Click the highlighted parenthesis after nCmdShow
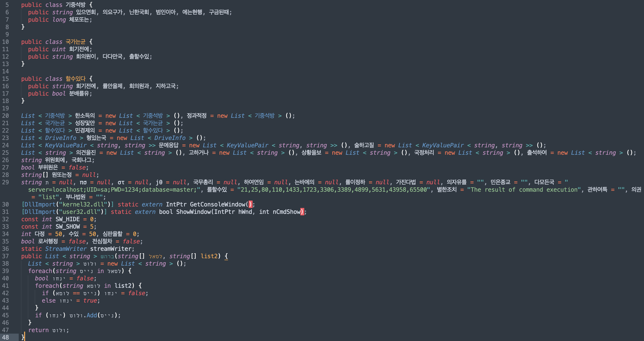 click(302, 212)
